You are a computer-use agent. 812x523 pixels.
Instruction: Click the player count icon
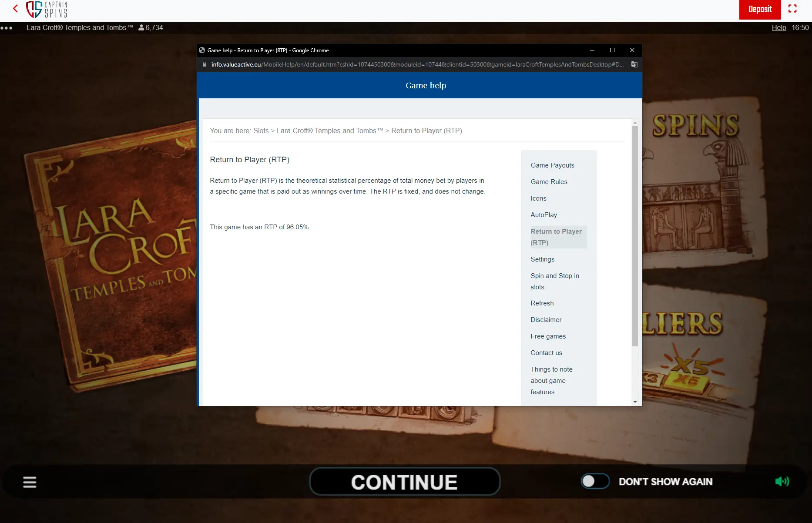click(141, 27)
